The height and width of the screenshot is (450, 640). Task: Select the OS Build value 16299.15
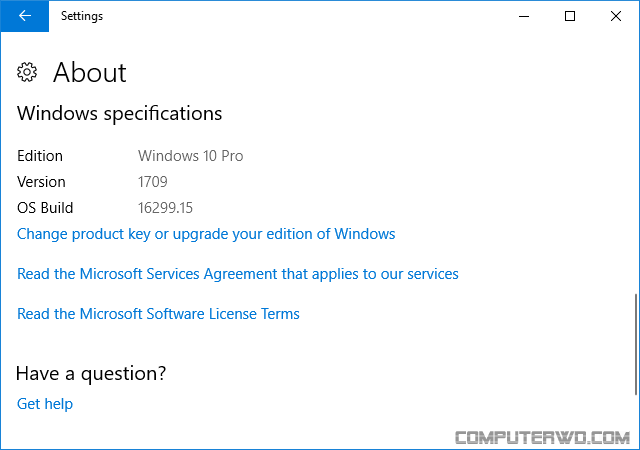(x=165, y=208)
